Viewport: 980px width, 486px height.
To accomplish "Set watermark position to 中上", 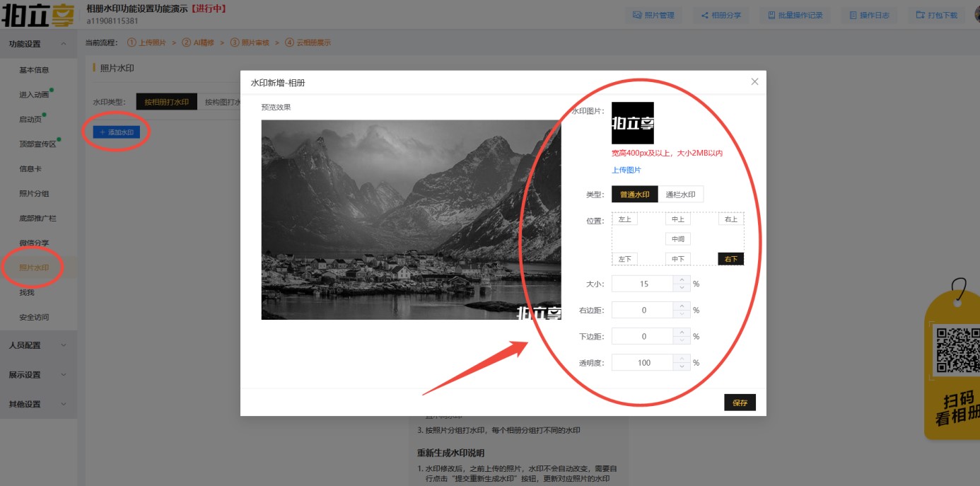I will 677,219.
